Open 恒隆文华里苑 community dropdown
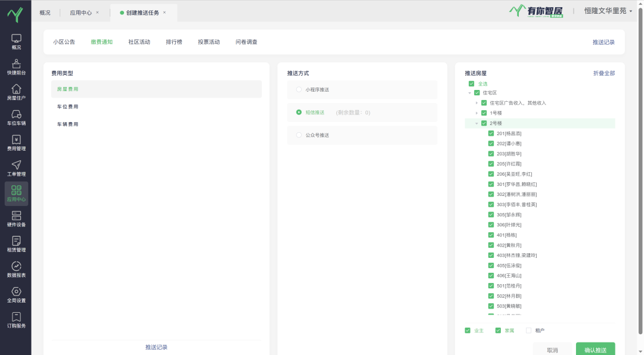The width and height of the screenshot is (644, 355). (608, 11)
